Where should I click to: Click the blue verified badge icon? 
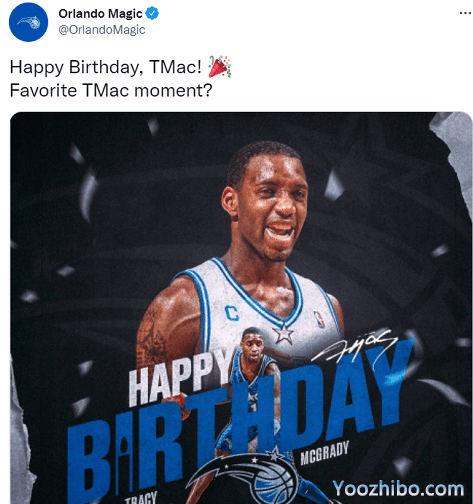[152, 14]
